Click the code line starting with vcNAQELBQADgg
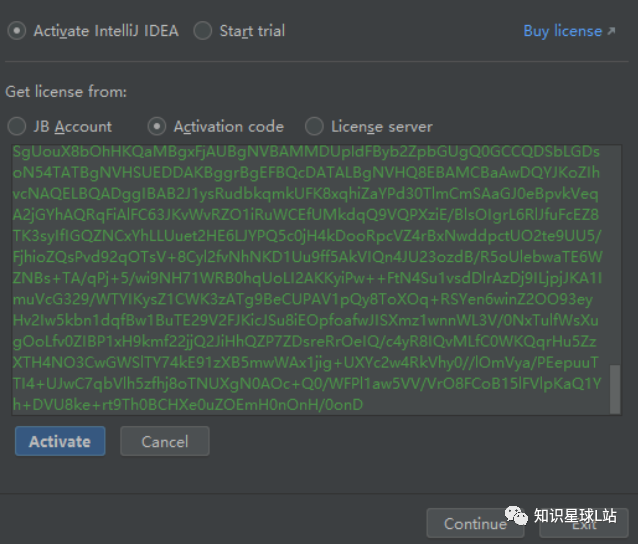Screen dimensions: 638x544 (306, 194)
